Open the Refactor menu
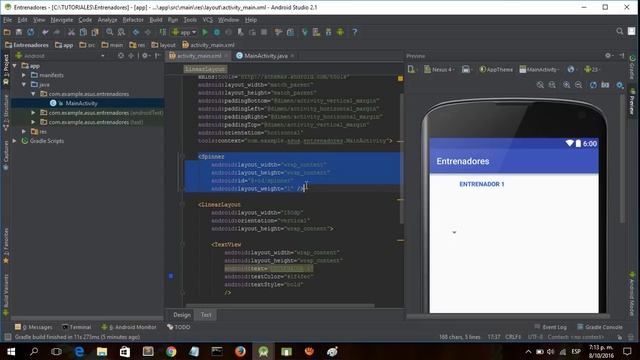 [x=133, y=20]
